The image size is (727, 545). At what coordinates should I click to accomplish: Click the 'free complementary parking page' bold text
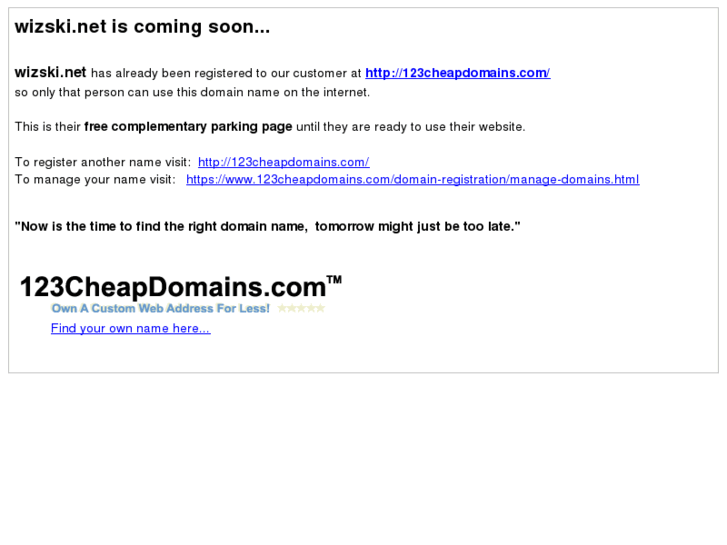188,127
